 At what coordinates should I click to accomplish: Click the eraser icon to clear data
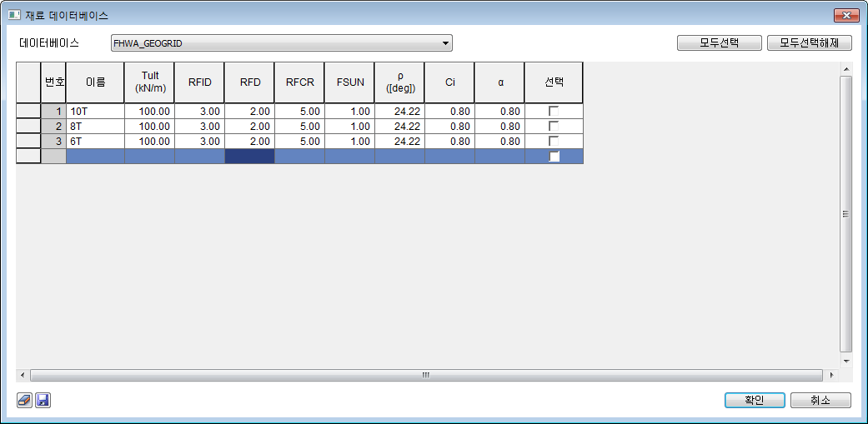point(24,401)
